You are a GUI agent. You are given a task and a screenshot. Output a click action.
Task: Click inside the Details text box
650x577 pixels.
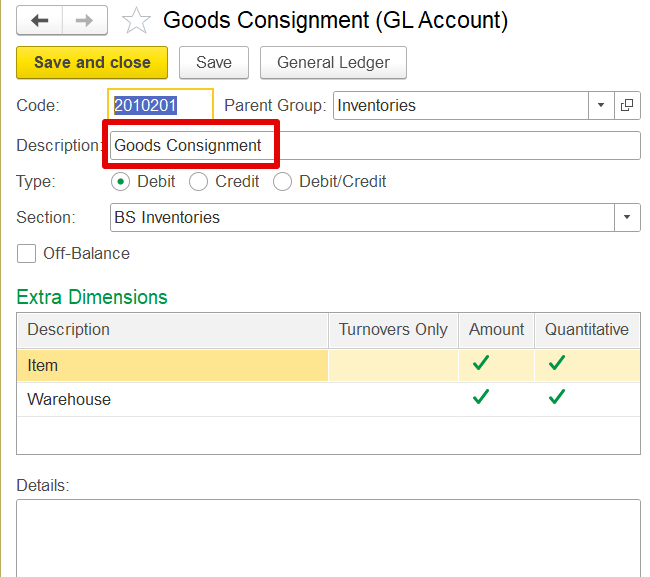328,538
